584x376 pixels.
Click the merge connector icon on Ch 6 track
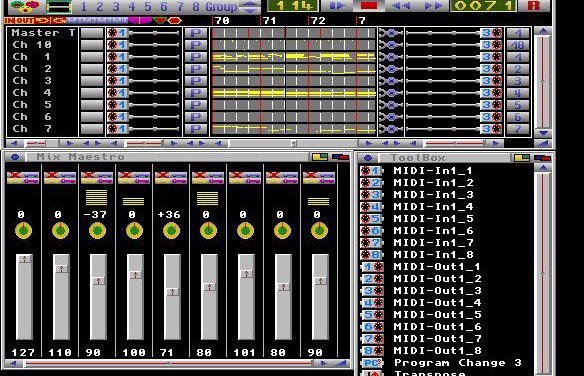390,117
